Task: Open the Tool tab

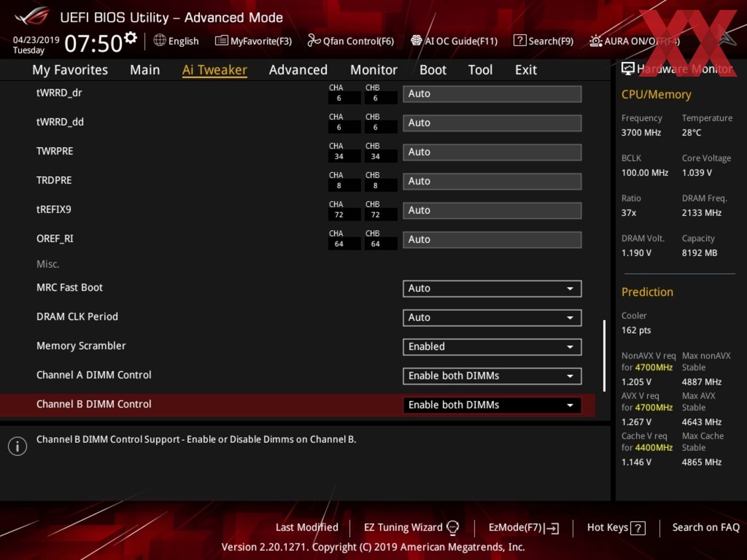Action: coord(480,70)
